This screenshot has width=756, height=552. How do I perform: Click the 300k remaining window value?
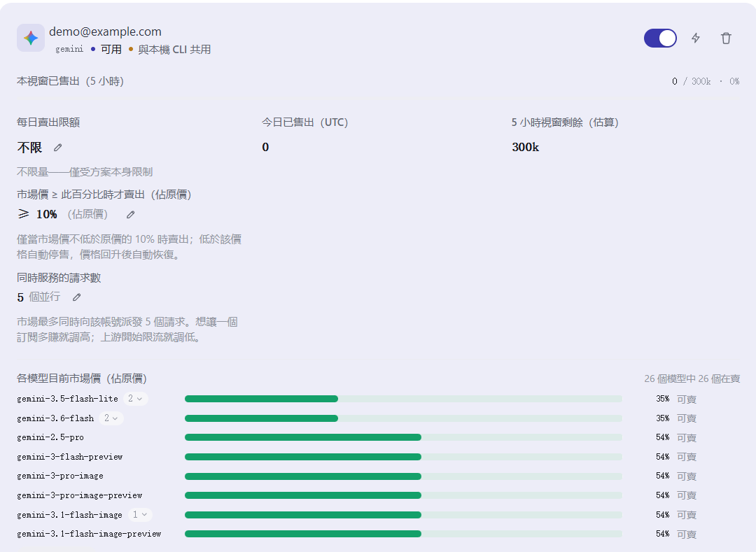pyautogui.click(x=526, y=147)
